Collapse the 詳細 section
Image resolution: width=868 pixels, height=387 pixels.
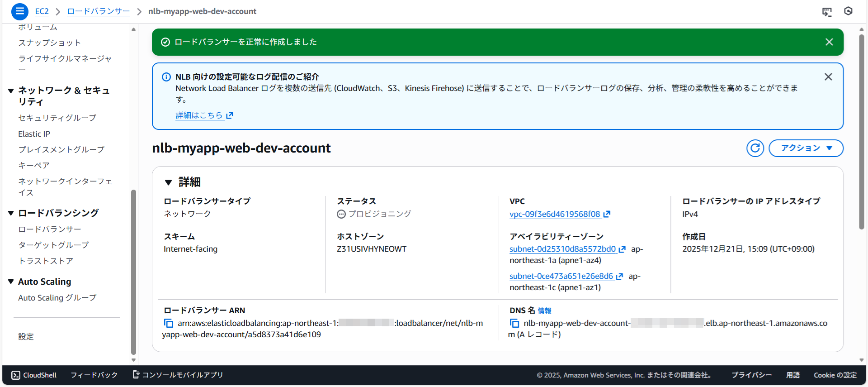tap(169, 182)
